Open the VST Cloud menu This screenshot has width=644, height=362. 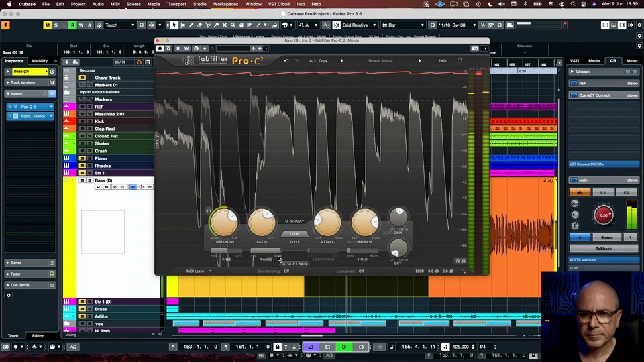click(x=279, y=4)
